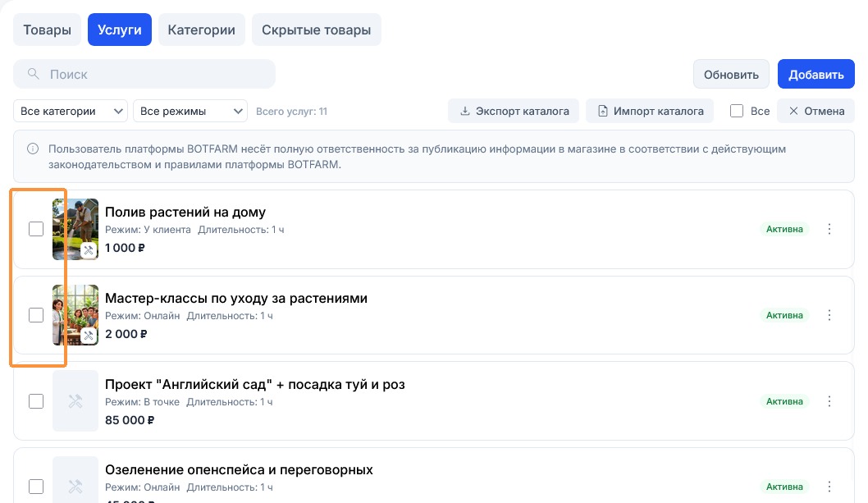This screenshot has height=503, width=868.
Task: Click the Добавить button
Action: (x=816, y=74)
